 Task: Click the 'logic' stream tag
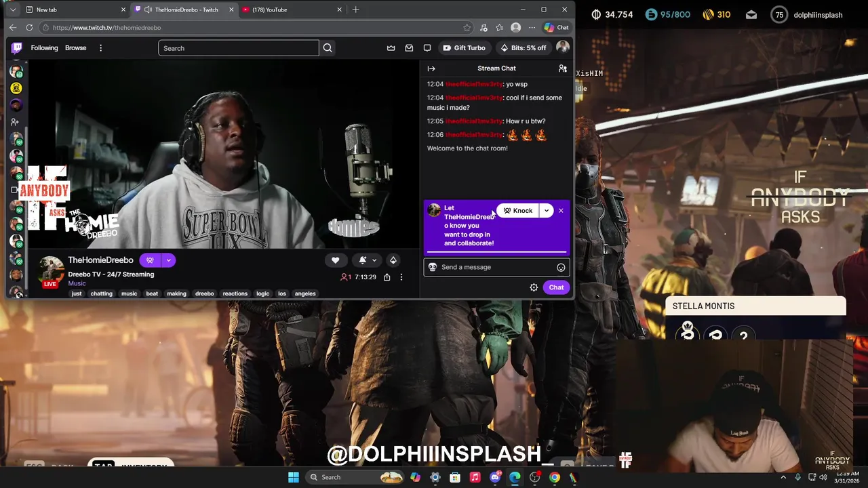pyautogui.click(x=263, y=293)
